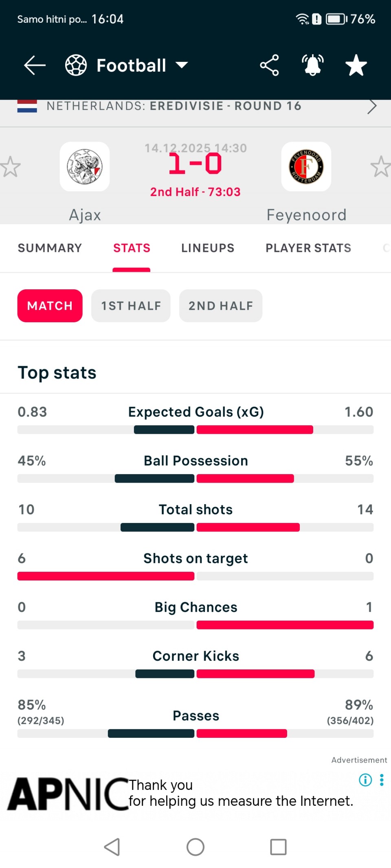Open the Football sport dropdown arrow
Image resolution: width=391 pixels, height=868 pixels.
pyautogui.click(x=182, y=65)
